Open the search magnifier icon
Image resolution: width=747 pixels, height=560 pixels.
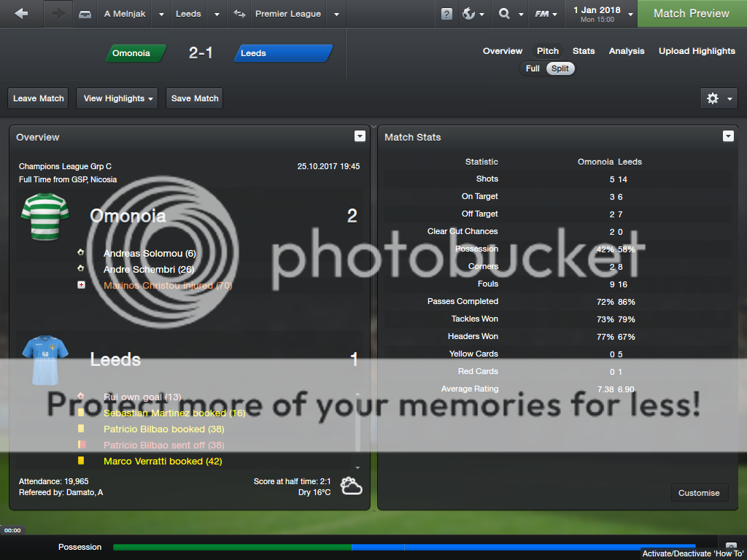click(x=504, y=14)
